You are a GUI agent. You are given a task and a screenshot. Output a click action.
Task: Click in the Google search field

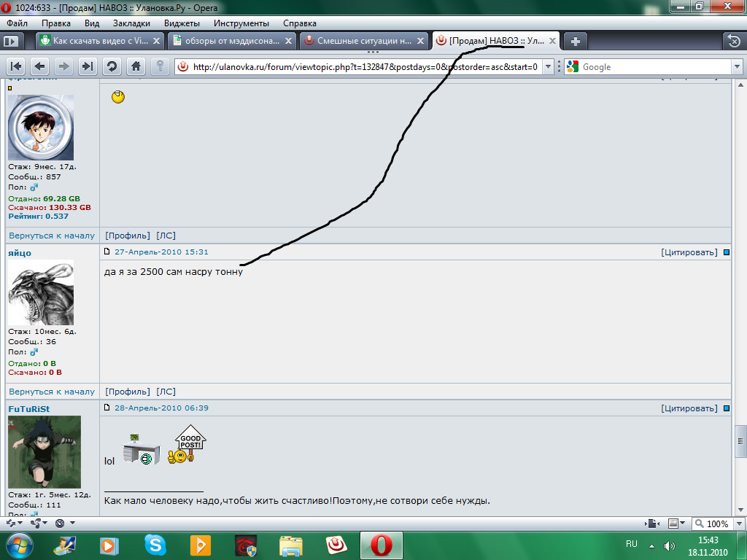(x=656, y=66)
